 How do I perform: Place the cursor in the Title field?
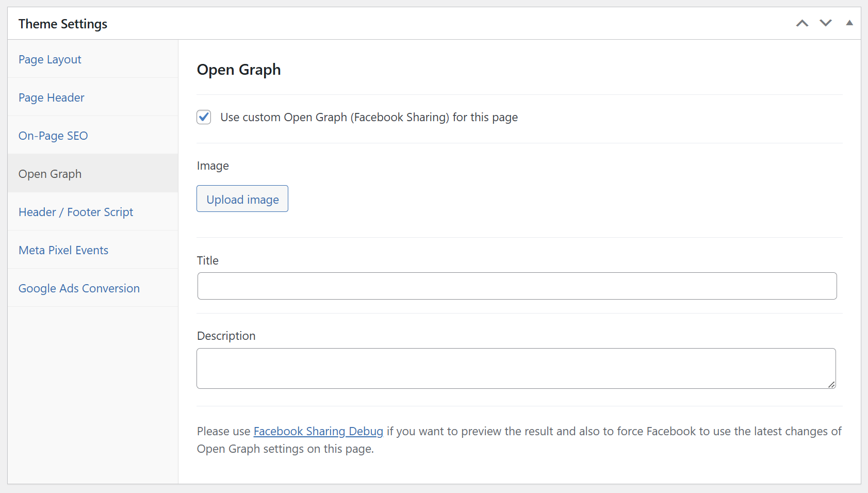click(x=516, y=286)
